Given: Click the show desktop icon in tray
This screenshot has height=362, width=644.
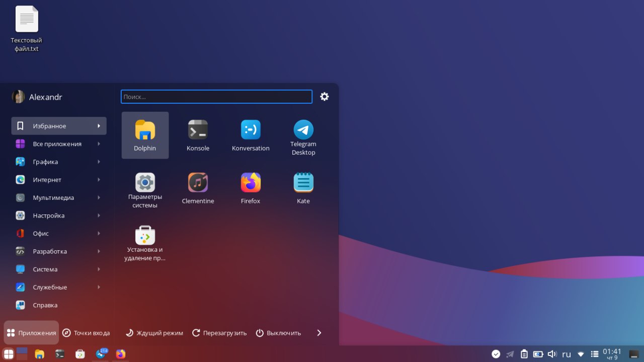Looking at the screenshot, I should 634,354.
